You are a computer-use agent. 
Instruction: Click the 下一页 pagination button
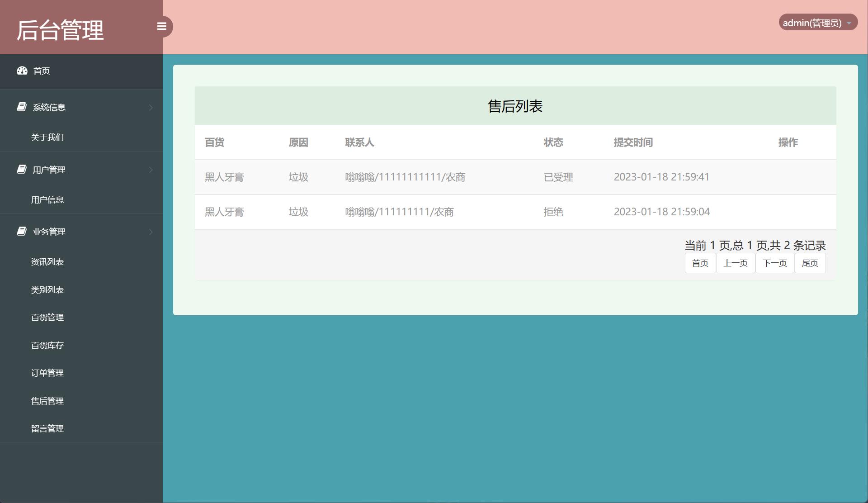coord(774,263)
